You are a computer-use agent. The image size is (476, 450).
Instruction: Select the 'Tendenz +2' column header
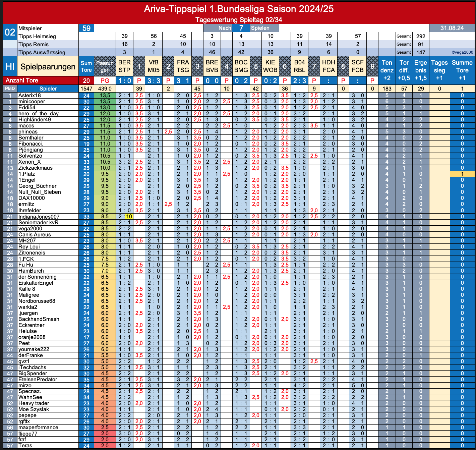[x=387, y=70]
